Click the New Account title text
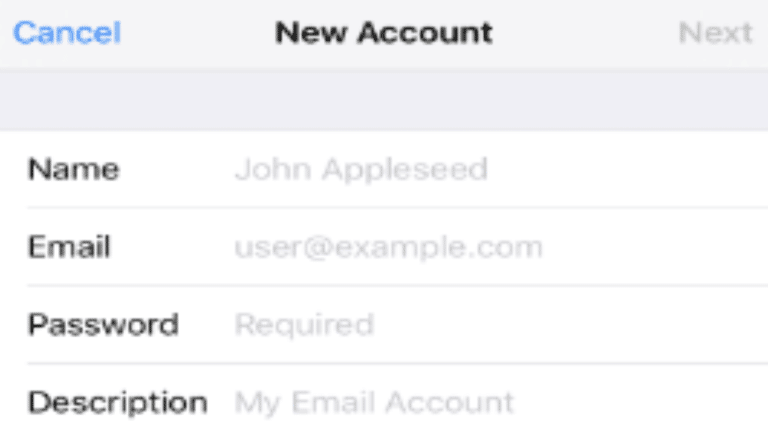 pyautogui.click(x=384, y=33)
